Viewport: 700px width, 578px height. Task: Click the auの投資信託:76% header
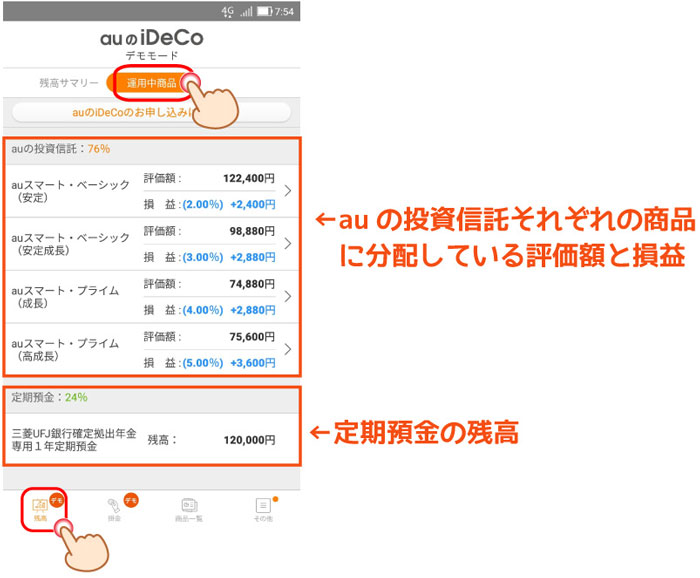click(61, 149)
